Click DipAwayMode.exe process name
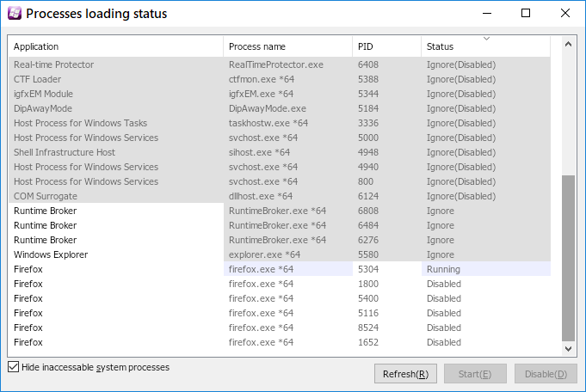The height and width of the screenshot is (392, 586). click(268, 108)
